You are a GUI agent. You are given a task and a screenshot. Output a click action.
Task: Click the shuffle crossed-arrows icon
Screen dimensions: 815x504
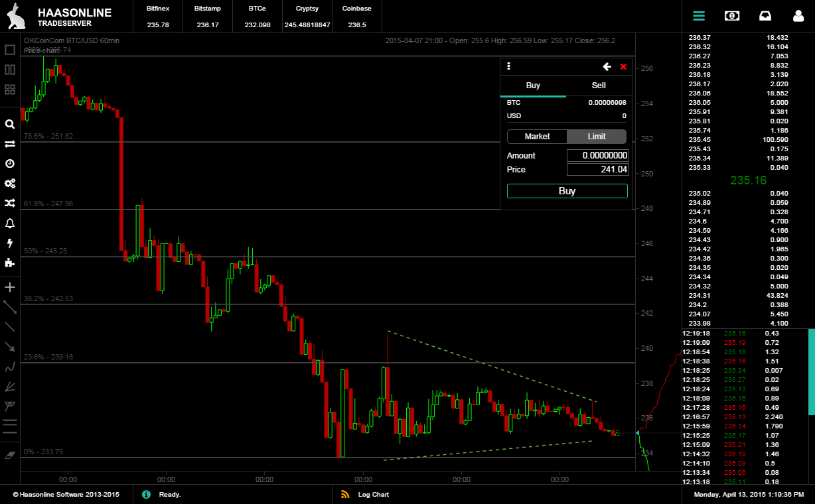click(10, 203)
